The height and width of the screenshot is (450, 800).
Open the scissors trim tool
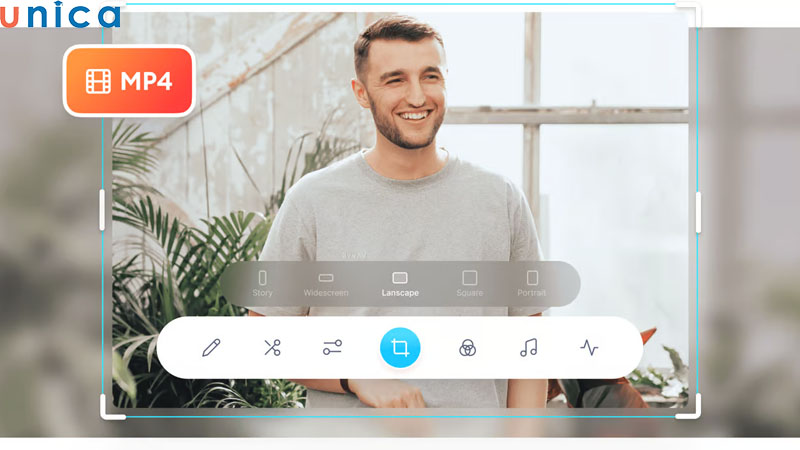click(x=272, y=348)
